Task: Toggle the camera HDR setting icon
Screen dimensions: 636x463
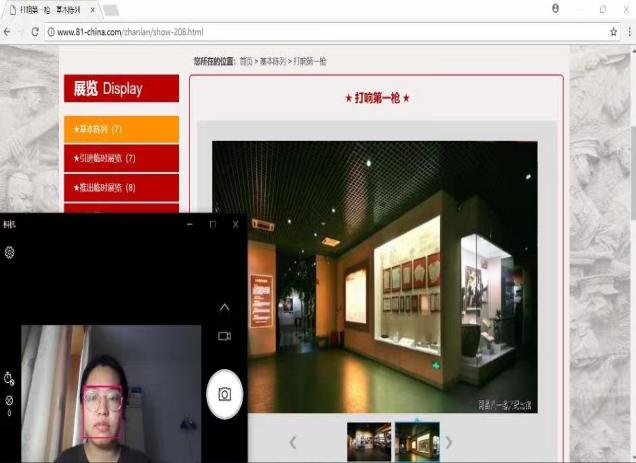Action: 9,401
